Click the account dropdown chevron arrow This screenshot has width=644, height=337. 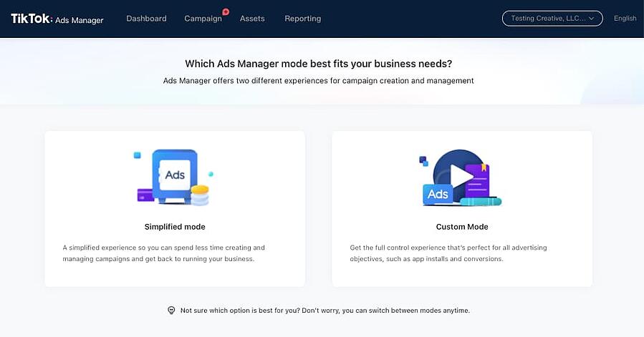point(592,19)
